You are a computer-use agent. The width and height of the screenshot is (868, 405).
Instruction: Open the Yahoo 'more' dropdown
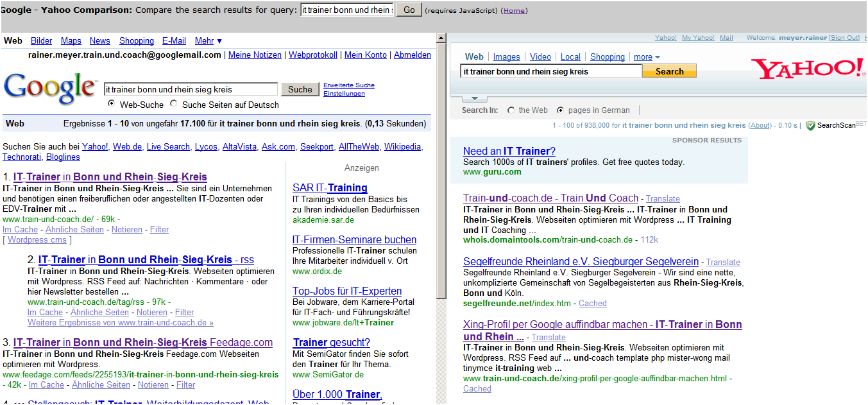pyautogui.click(x=647, y=57)
